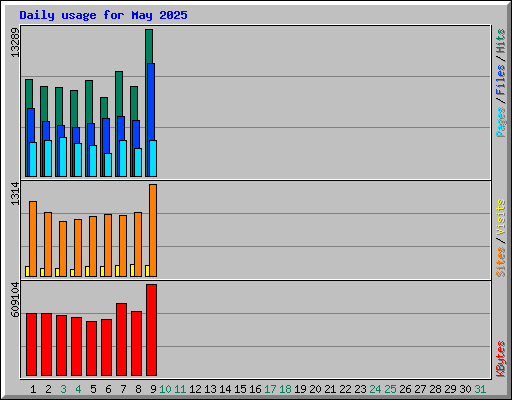Click the 'Daily usage for May 2025' title

103,15
